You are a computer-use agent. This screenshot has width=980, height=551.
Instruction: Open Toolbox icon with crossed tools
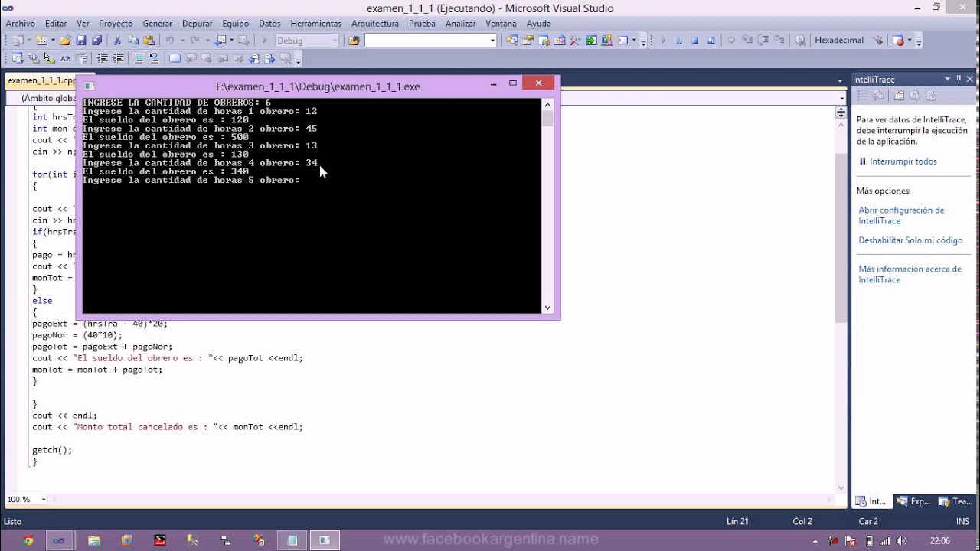pyautogui.click(x=574, y=41)
